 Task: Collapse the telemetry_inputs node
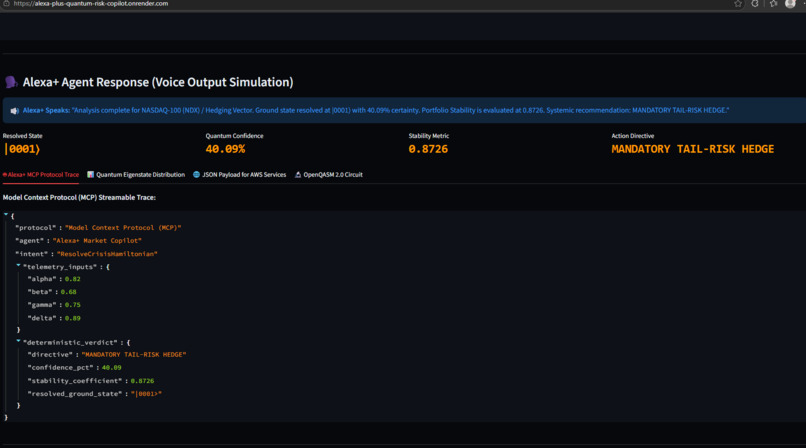click(18, 266)
